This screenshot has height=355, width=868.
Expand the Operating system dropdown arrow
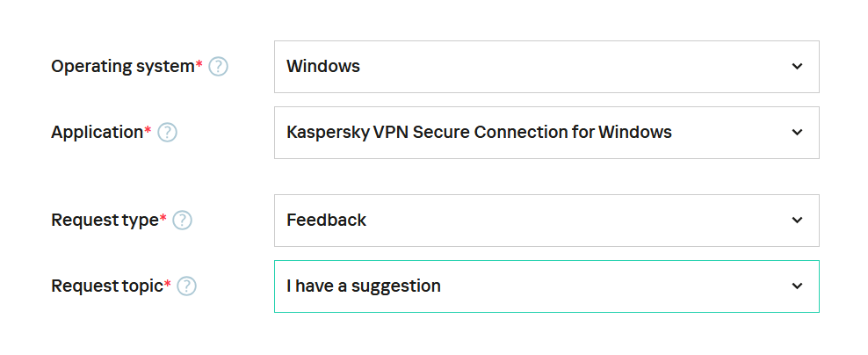(x=797, y=67)
